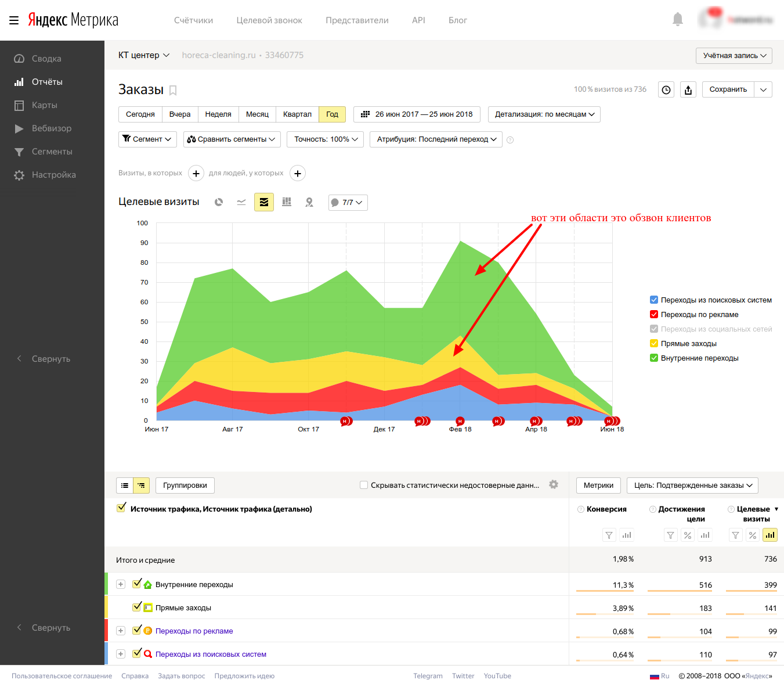Click table settings gear icon

point(554,485)
